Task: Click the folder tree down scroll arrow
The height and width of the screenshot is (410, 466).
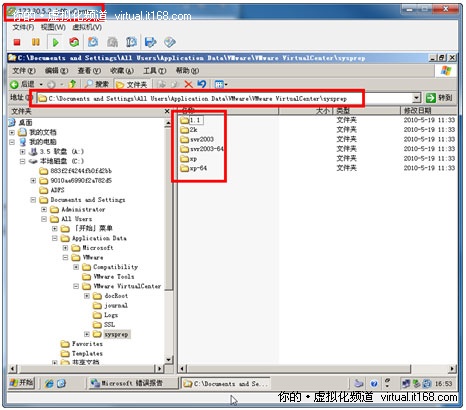Action: click(x=168, y=360)
